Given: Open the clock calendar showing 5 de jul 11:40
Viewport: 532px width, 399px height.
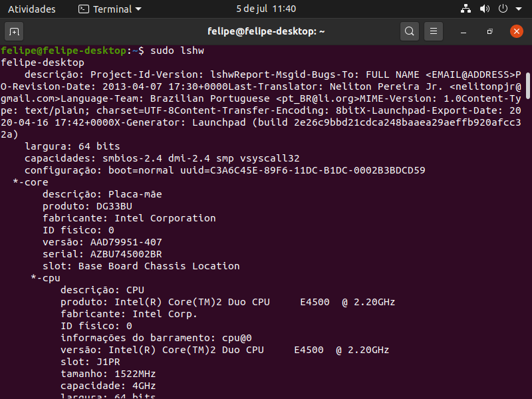Looking at the screenshot, I should pyautogui.click(x=266, y=9).
